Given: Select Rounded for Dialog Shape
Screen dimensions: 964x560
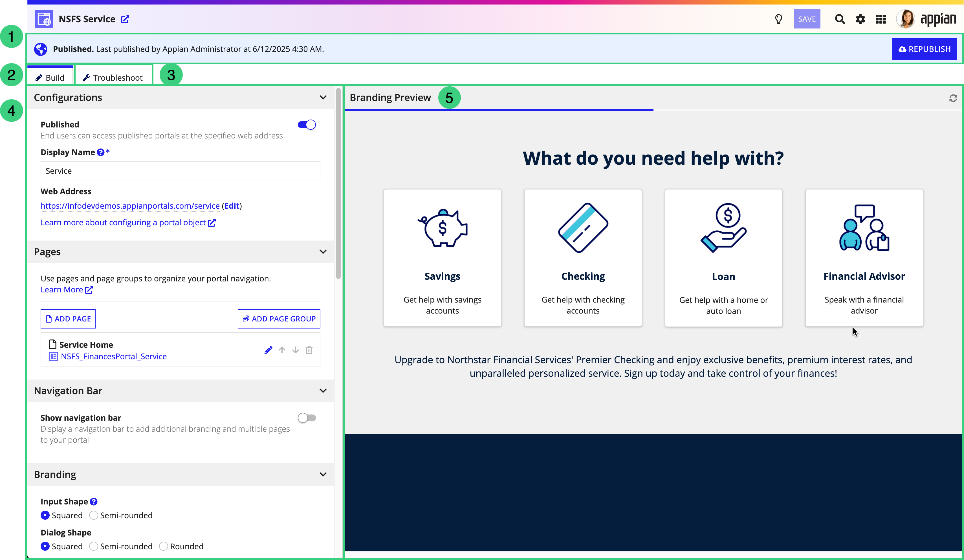Looking at the screenshot, I should (163, 546).
